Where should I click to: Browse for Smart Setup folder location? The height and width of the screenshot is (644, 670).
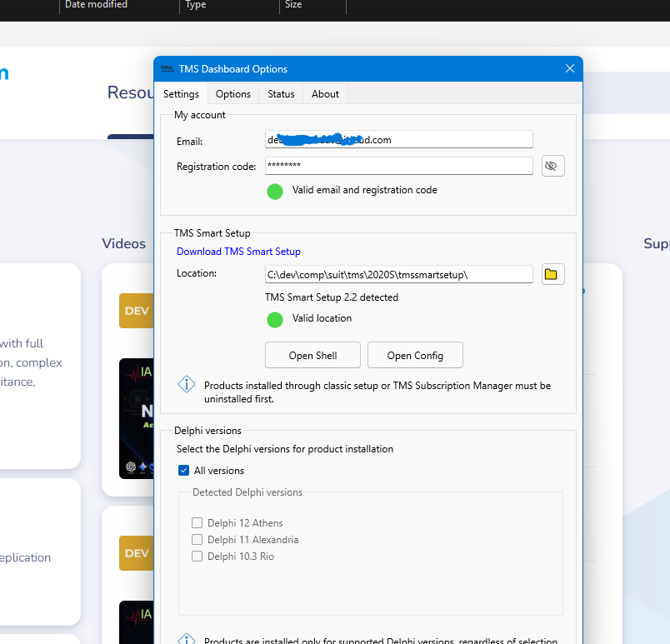552,274
